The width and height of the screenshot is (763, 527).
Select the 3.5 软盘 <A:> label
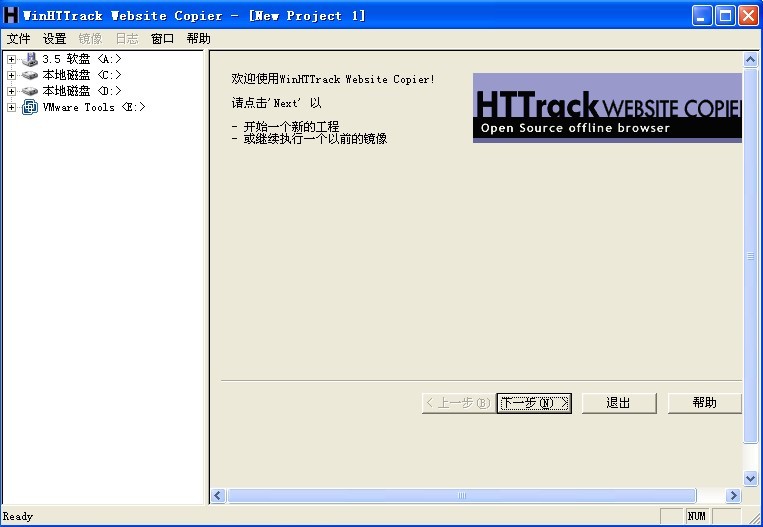(x=82, y=59)
